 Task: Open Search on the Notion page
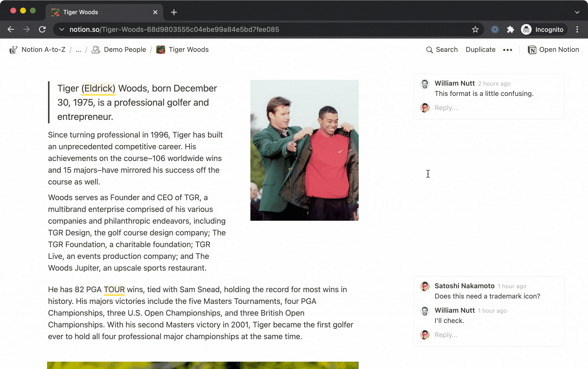(x=442, y=49)
